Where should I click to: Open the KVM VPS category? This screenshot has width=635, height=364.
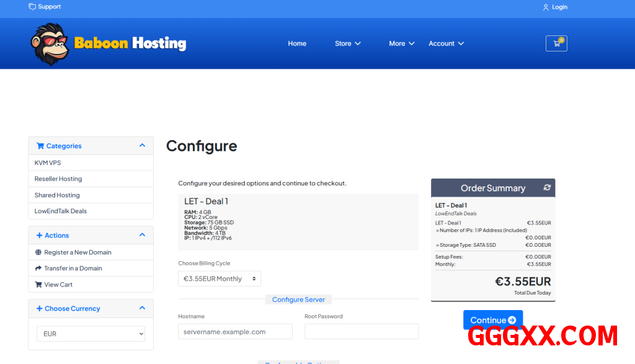(x=48, y=162)
